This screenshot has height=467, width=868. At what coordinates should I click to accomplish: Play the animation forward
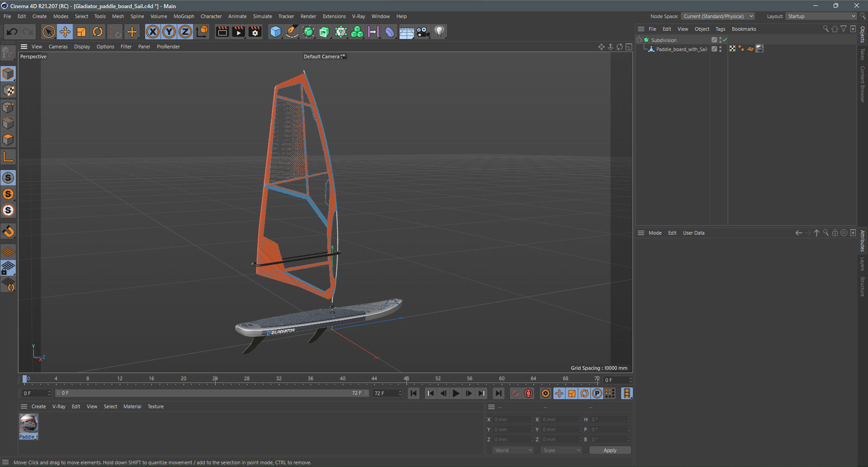[456, 393]
